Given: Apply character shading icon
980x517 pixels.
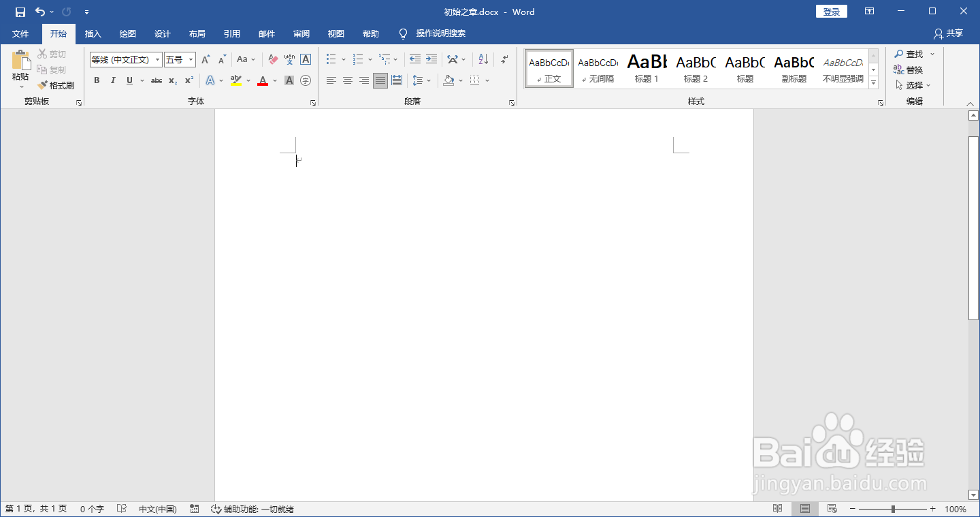Looking at the screenshot, I should [x=289, y=80].
